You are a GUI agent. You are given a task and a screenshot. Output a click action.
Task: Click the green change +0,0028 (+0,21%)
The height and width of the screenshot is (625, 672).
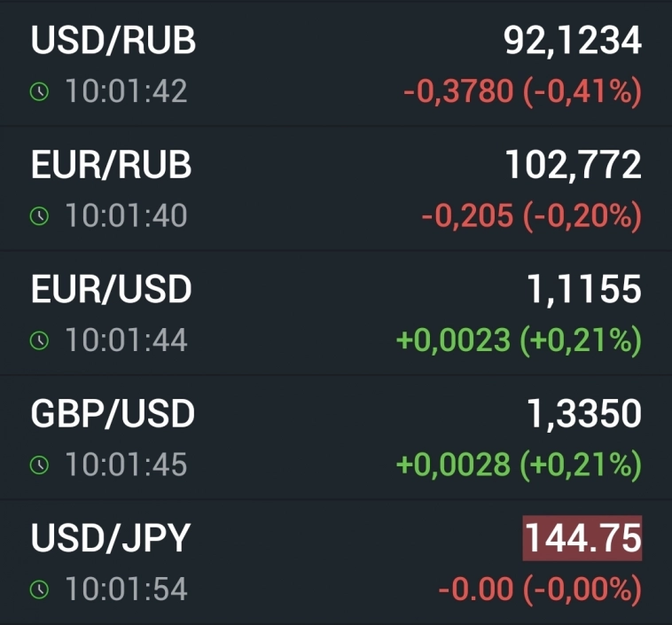tap(519, 465)
